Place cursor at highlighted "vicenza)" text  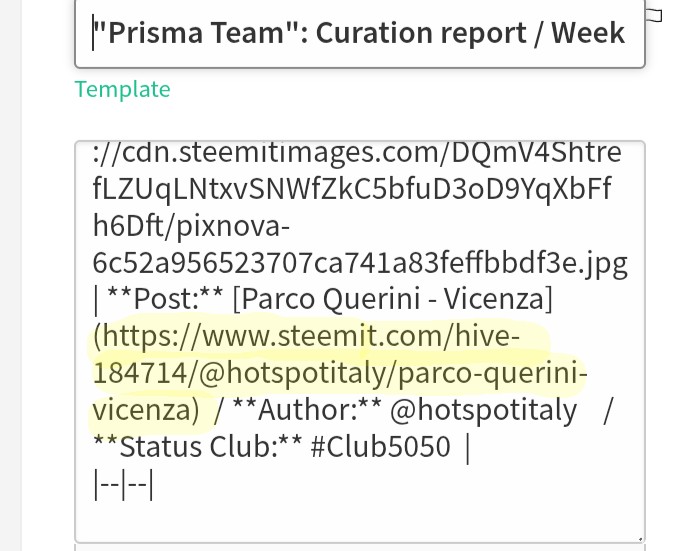[x=146, y=410]
